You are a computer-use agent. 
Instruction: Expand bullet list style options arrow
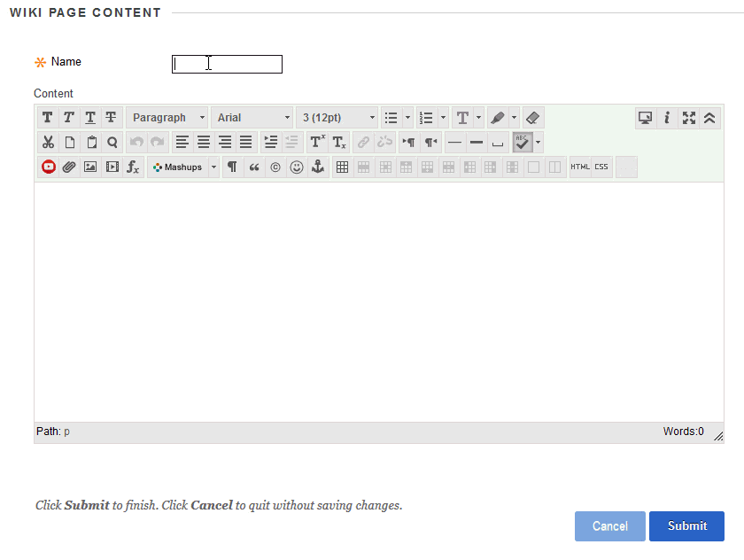point(407,117)
